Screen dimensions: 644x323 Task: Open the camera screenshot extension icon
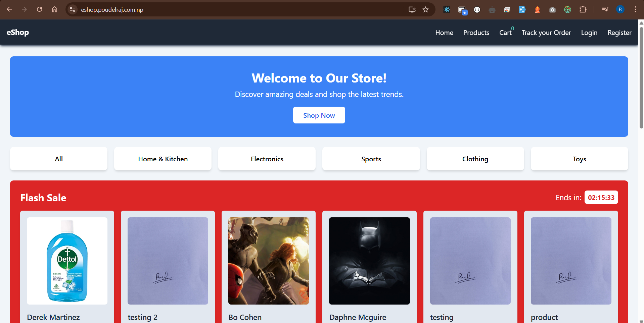click(x=552, y=10)
